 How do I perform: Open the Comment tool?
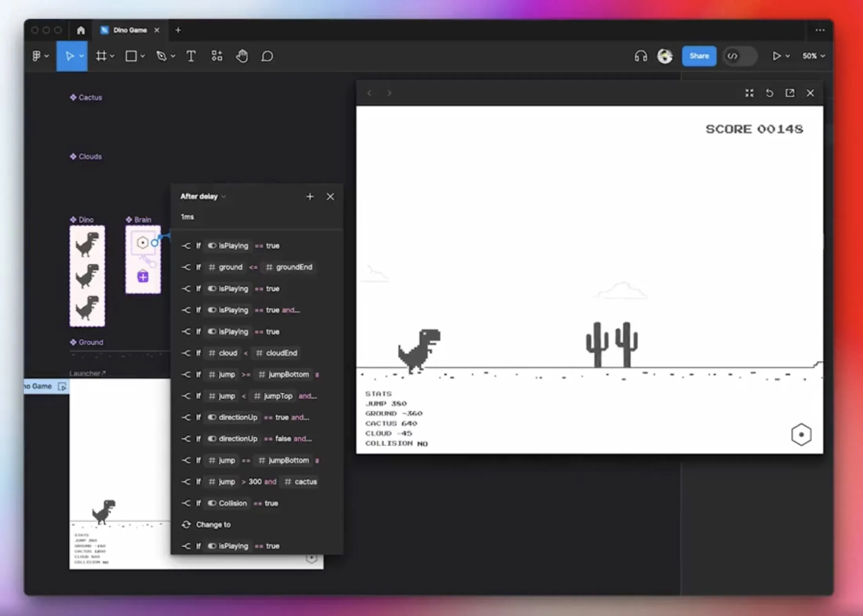pos(267,56)
